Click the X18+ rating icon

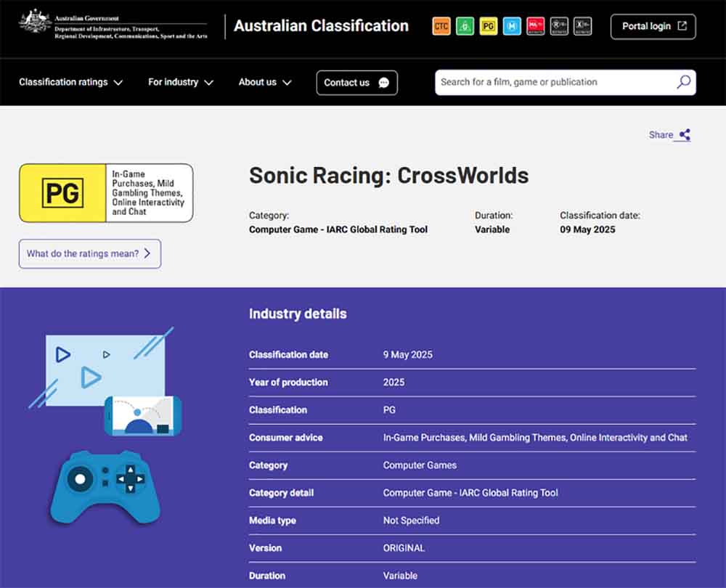(x=582, y=26)
